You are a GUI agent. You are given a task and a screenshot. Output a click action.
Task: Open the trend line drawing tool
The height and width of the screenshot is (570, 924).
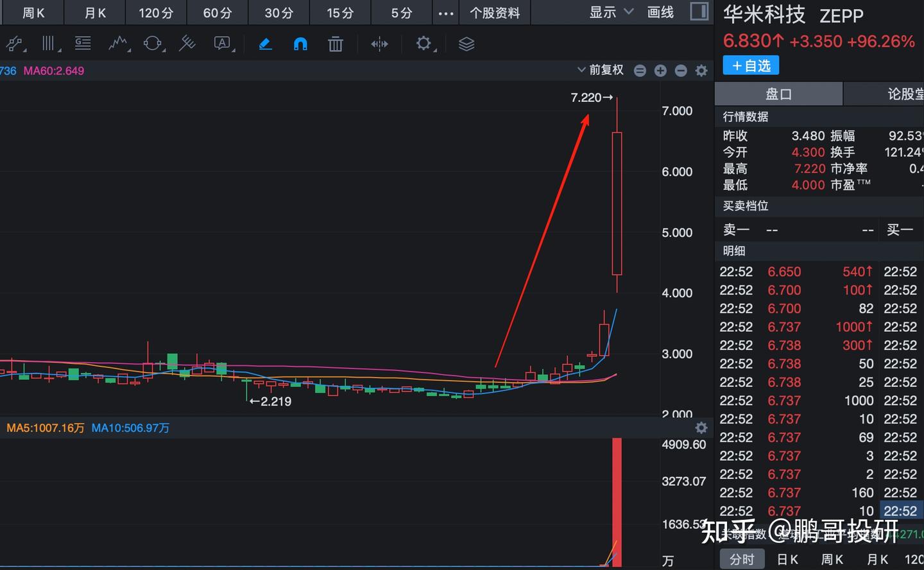click(15, 44)
